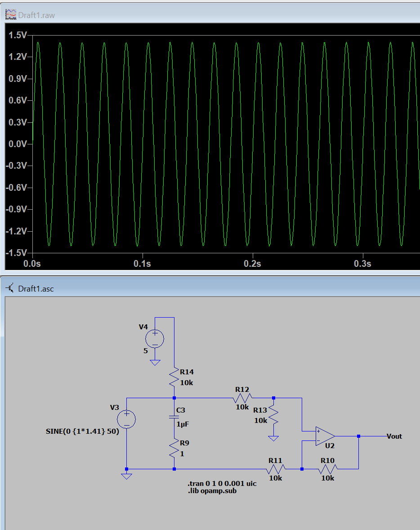The height and width of the screenshot is (530, 420).
Task: Click the U2 opamp symbol
Action: 325,436
